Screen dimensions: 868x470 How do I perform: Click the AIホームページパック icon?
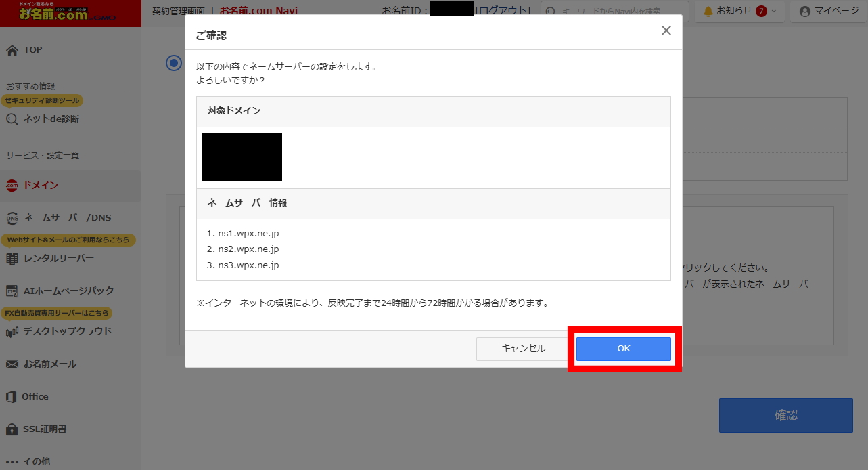point(12,291)
